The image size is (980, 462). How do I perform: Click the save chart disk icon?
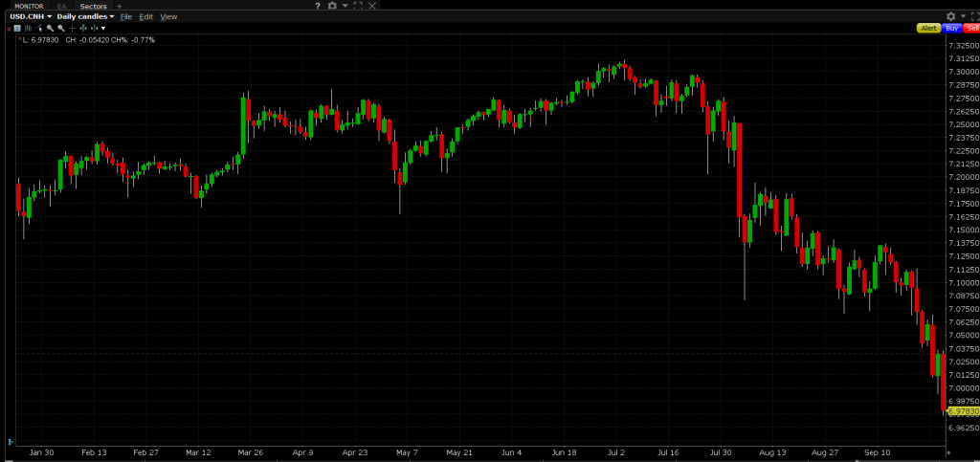click(x=17, y=29)
